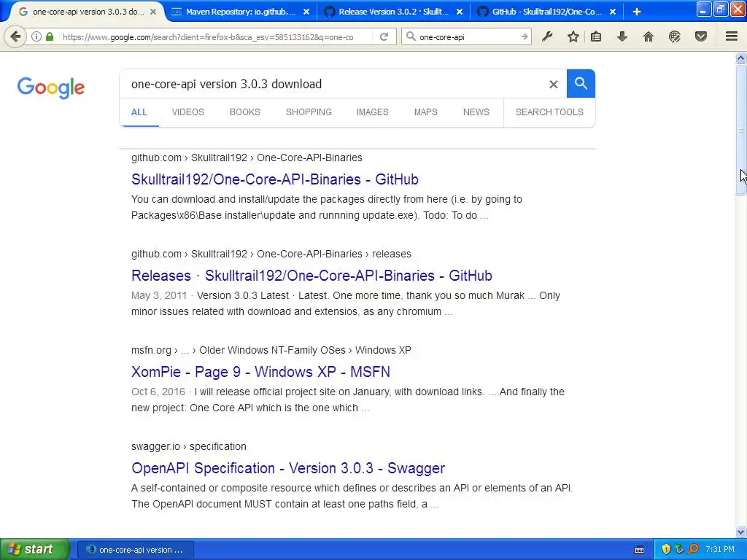Open site information icon in address bar
This screenshot has width=747, height=560.
(36, 36)
